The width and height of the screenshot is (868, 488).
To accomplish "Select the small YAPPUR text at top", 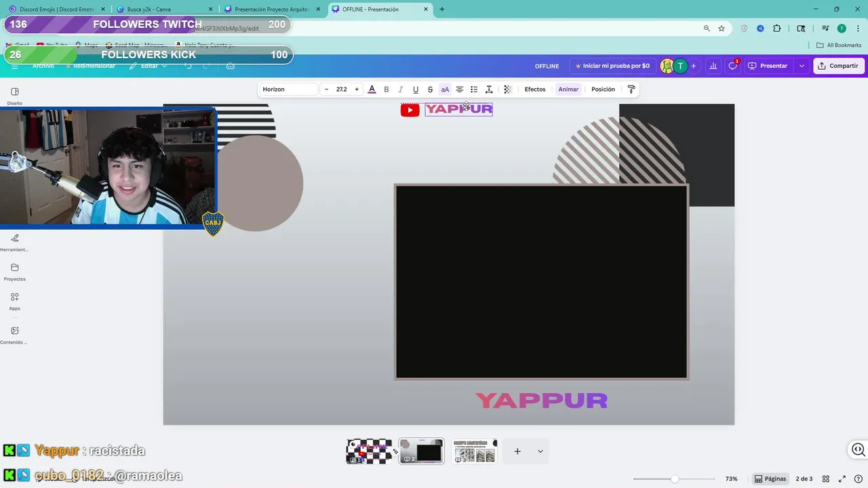I will coord(459,109).
